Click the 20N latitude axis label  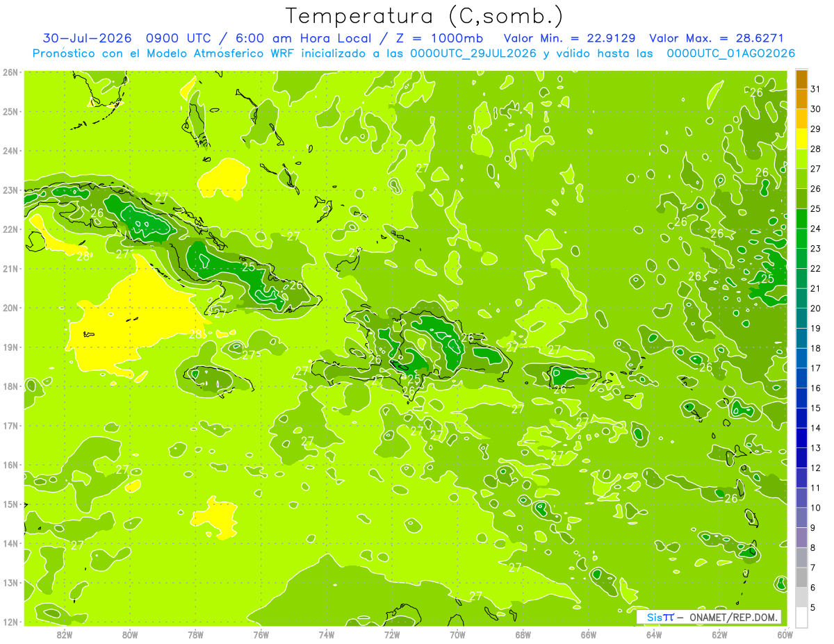coord(11,308)
